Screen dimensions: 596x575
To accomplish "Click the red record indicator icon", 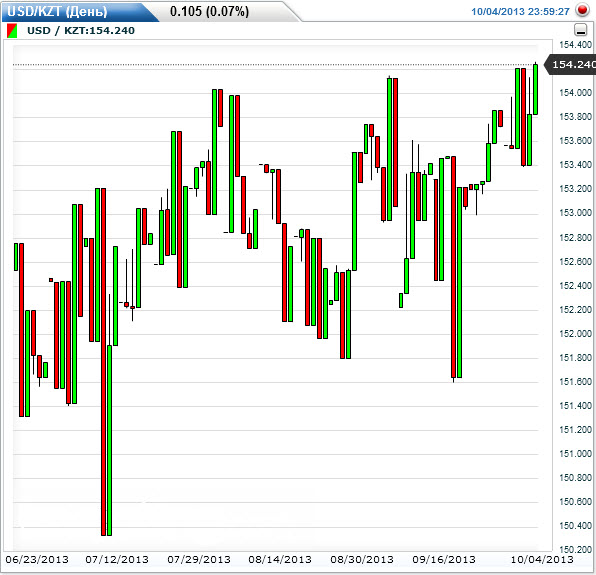I will tap(582, 10).
